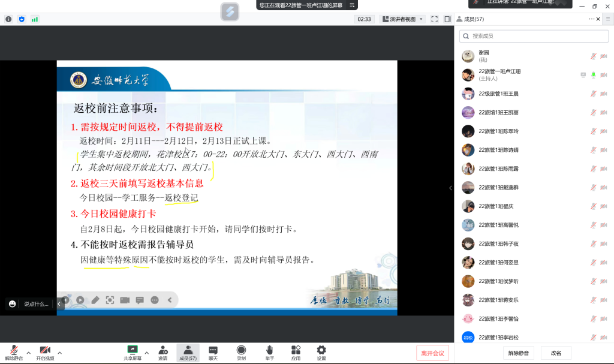
Task: Click the red leave meeting button
Action: (432, 353)
